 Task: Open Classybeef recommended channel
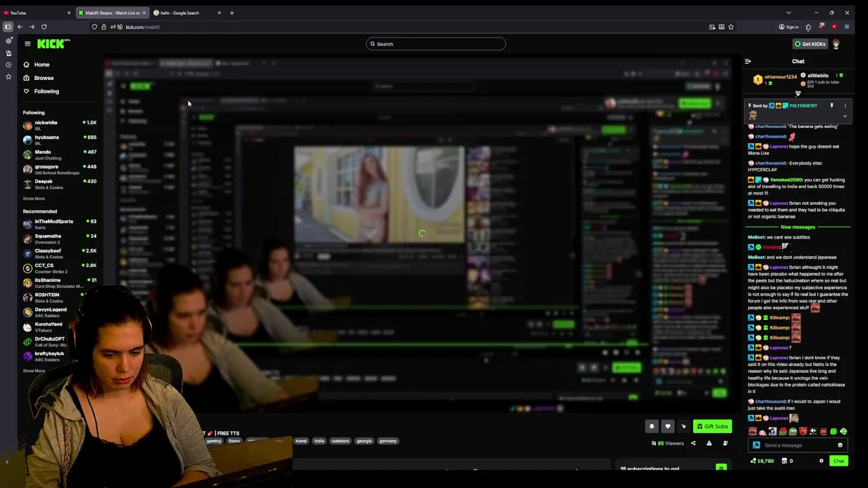coord(60,253)
